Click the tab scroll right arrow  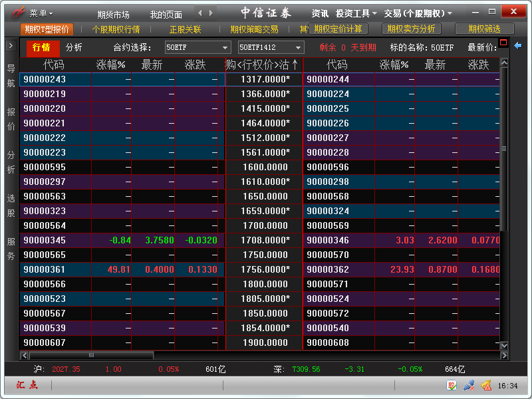(x=211, y=13)
